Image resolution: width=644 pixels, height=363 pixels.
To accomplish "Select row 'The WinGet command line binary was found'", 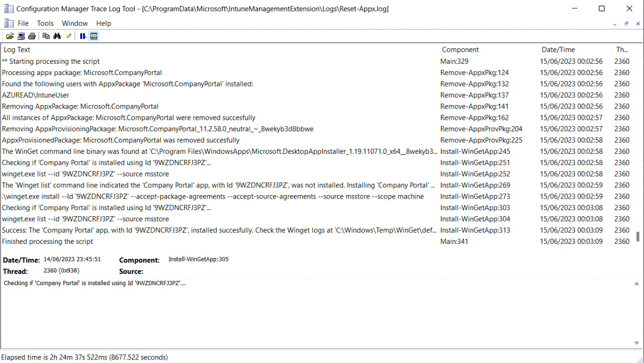I will point(317,151).
